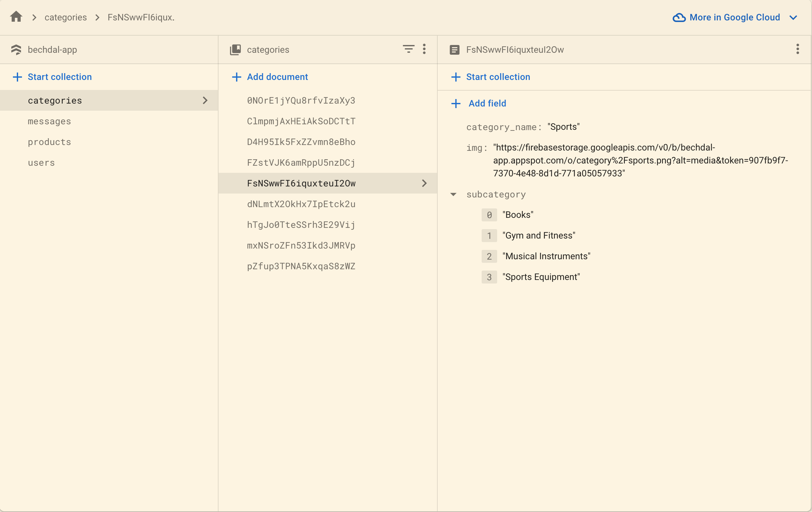
Task: Collapse the subcategory array field
Action: [453, 195]
